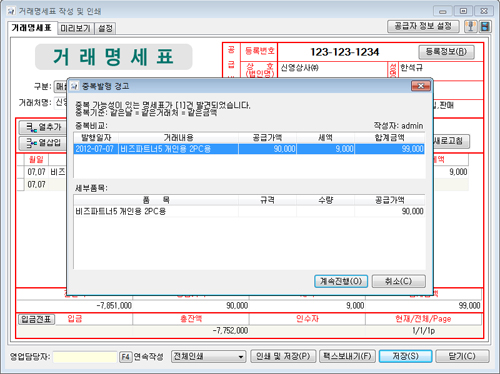Maximize the 거래명세표 작성 및 인쇄 window
The width and height of the screenshot is (500, 374).
(463, 11)
